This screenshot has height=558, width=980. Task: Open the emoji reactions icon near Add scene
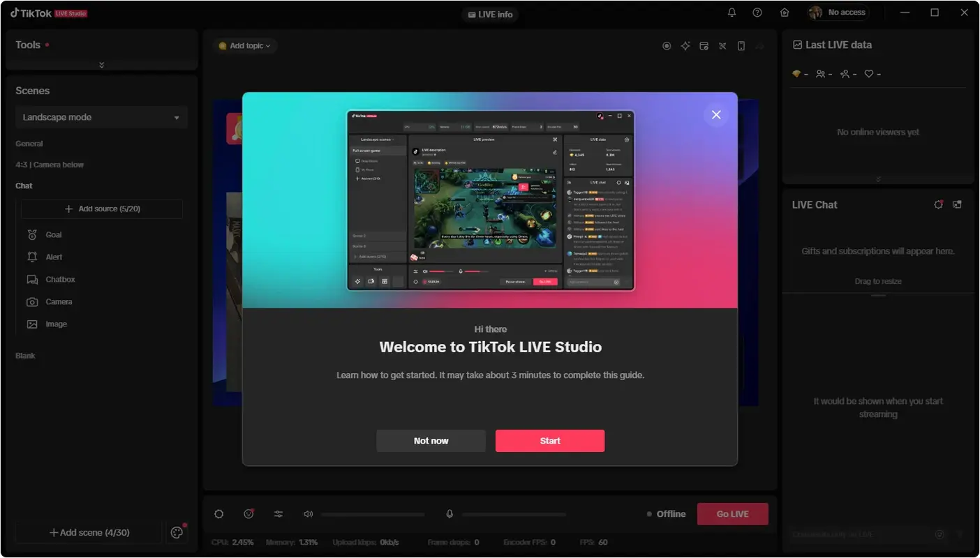coord(177,532)
